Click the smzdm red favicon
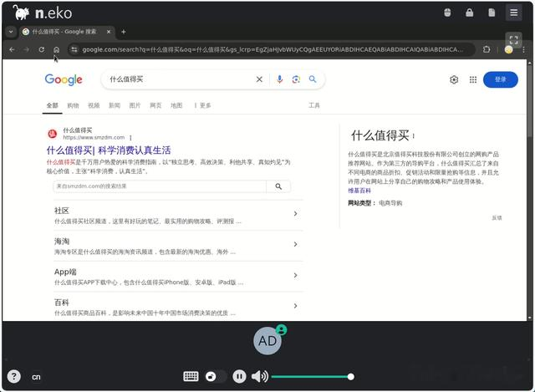Screen dimensions: 535x392 (52, 134)
